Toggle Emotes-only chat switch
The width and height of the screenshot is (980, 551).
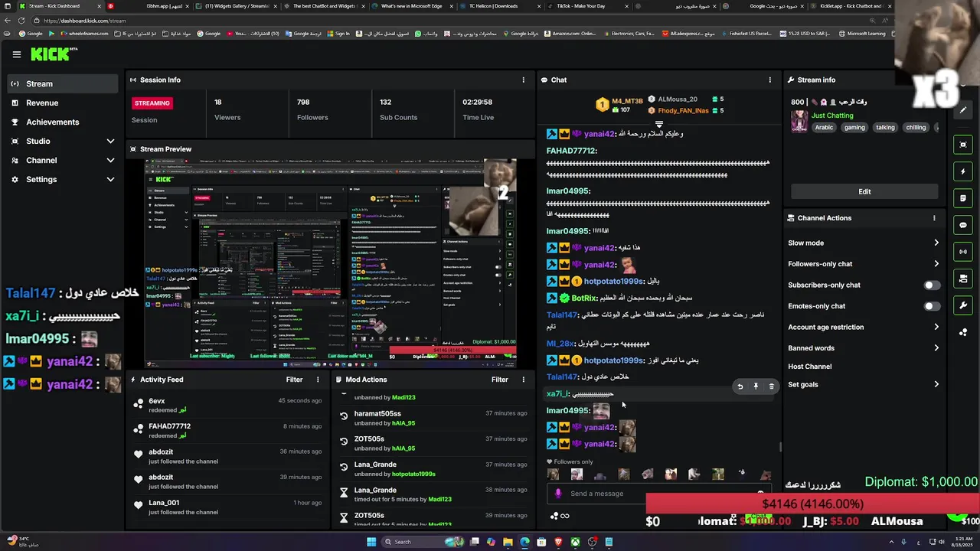pos(931,306)
